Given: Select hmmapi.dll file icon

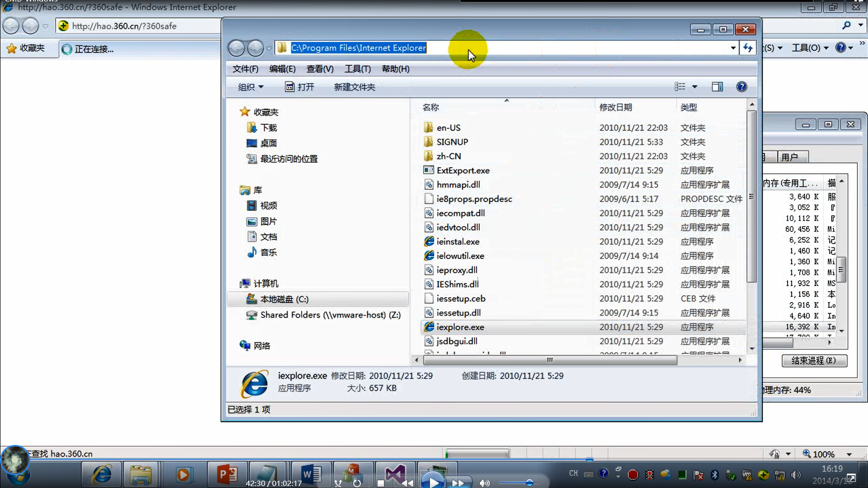Looking at the screenshot, I should coord(428,184).
